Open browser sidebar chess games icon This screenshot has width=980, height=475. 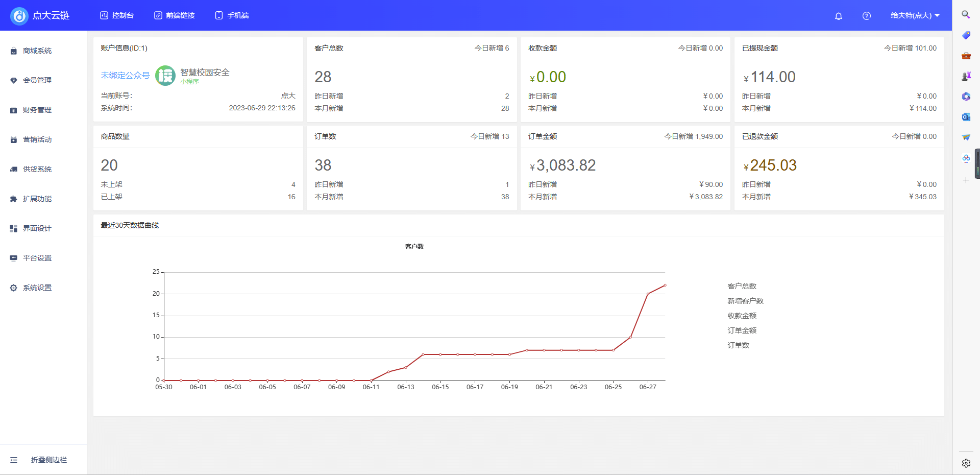966,76
